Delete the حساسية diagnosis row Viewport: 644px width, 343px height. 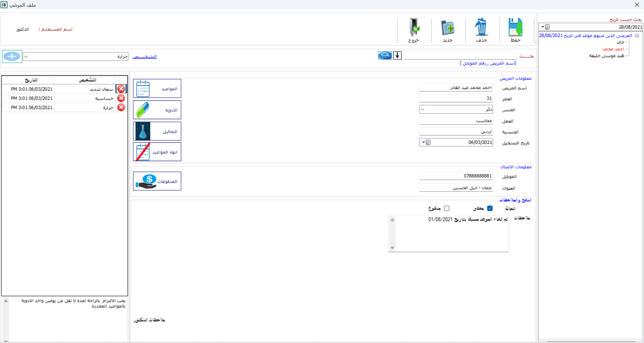coord(121,98)
